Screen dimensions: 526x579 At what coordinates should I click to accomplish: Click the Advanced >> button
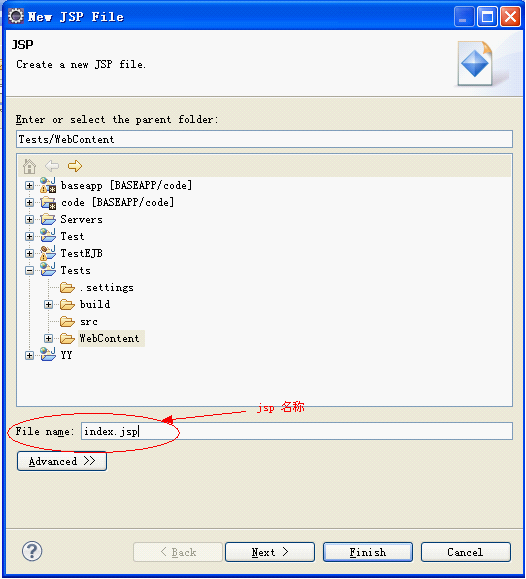pos(62,461)
